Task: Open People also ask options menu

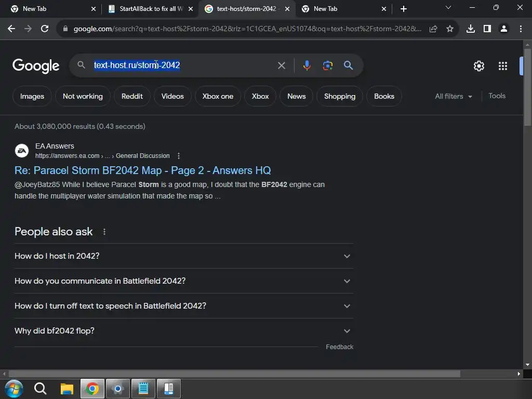Action: 104,232
